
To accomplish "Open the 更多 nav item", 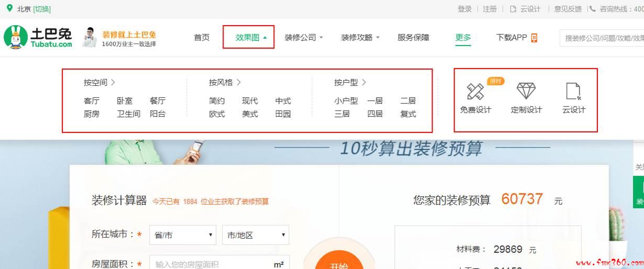I will [463, 38].
